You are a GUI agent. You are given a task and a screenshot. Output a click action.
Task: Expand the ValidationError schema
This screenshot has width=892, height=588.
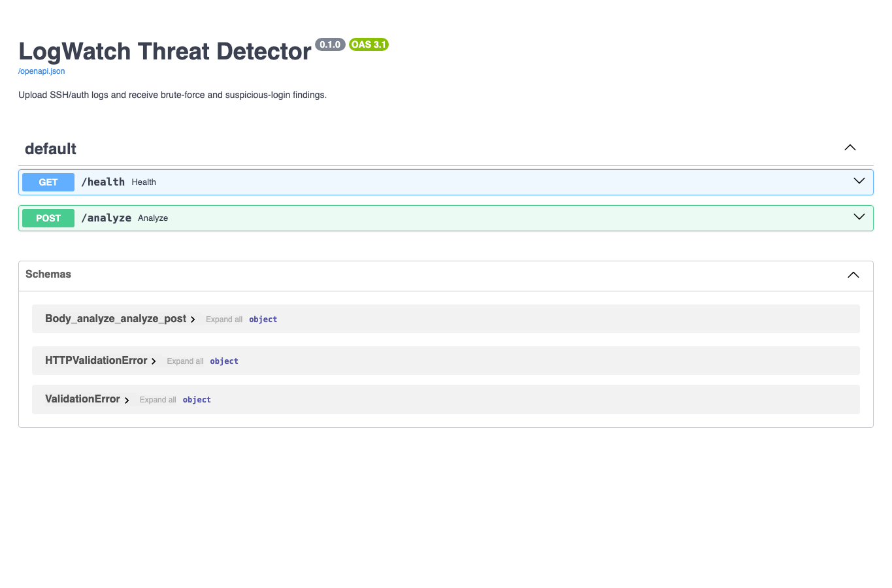coord(86,399)
